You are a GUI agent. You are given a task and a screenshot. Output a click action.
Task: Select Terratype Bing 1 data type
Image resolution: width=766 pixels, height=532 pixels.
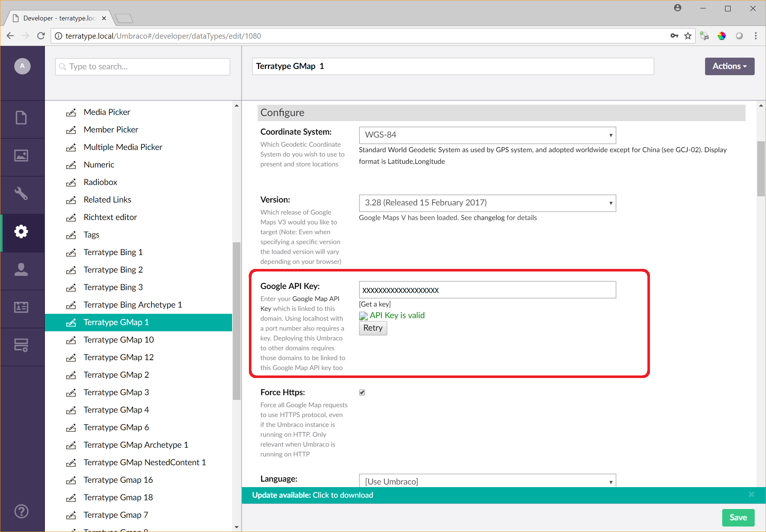[113, 252]
